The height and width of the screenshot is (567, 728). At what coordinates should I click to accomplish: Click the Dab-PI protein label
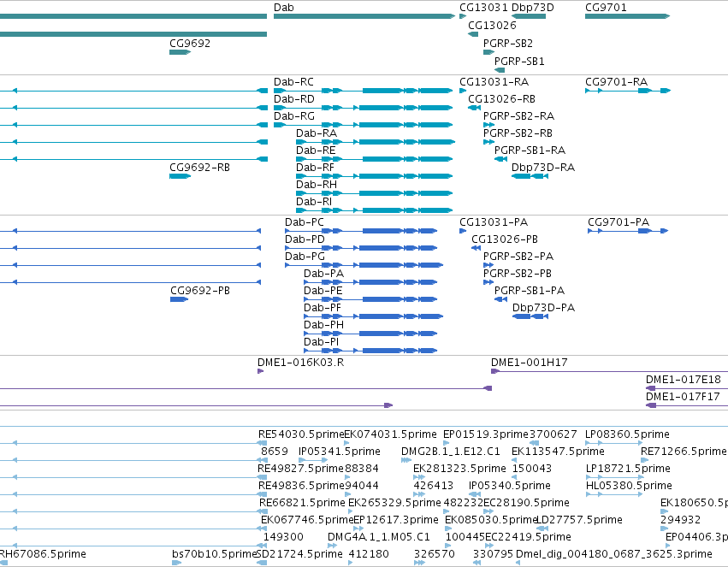[322, 342]
